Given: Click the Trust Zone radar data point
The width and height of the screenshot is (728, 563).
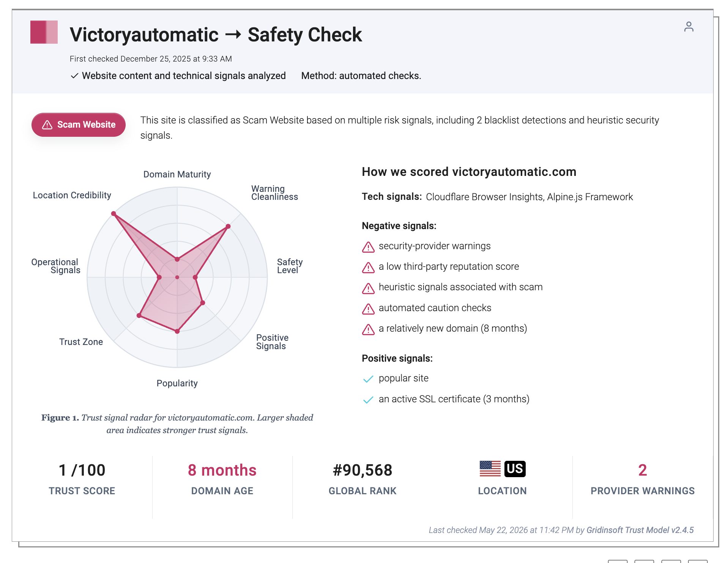Looking at the screenshot, I should 139,315.
